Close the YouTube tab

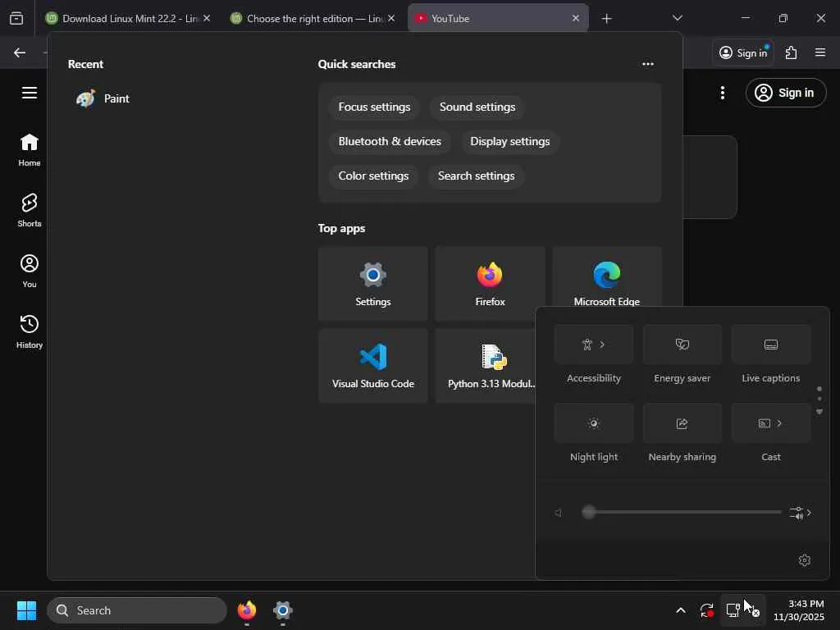[575, 18]
